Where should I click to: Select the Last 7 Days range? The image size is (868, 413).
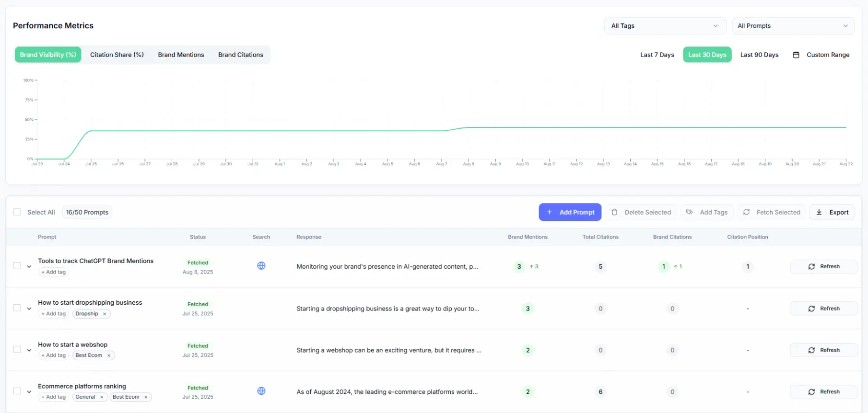(657, 55)
